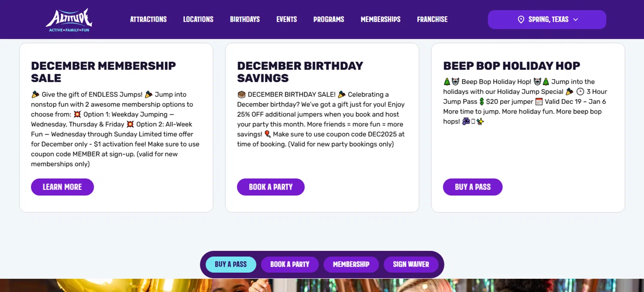Click the location pin icon
Screen dimensions: 644x292
[521, 20]
